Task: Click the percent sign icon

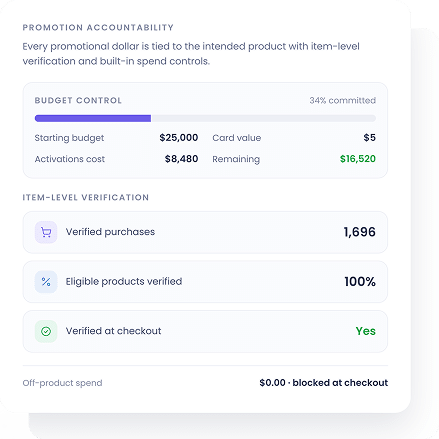Action: pyautogui.click(x=46, y=282)
